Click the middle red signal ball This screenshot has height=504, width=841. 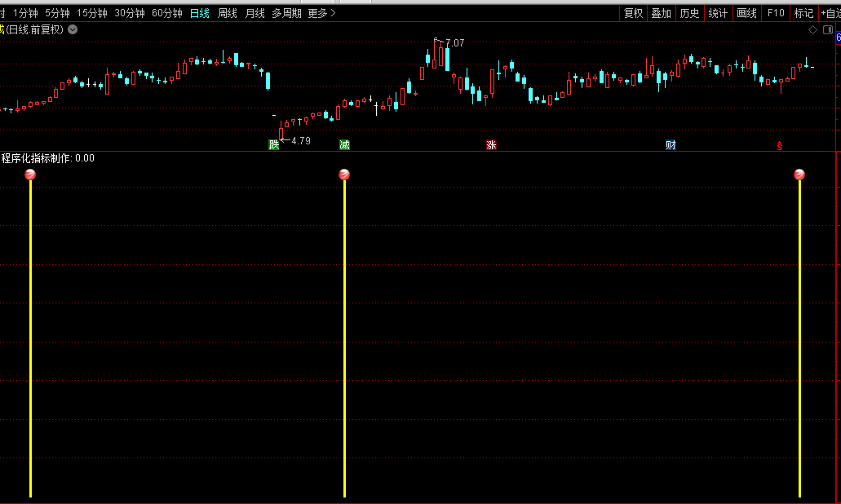point(344,175)
